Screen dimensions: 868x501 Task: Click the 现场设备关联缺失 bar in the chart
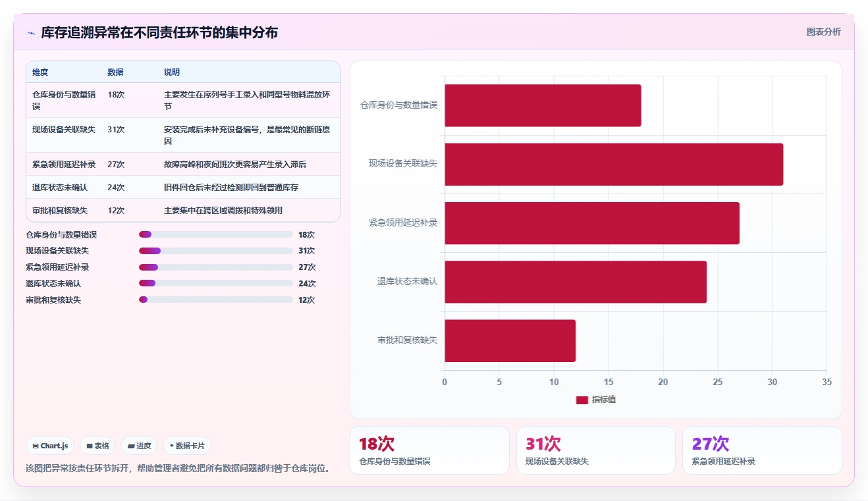click(614, 164)
